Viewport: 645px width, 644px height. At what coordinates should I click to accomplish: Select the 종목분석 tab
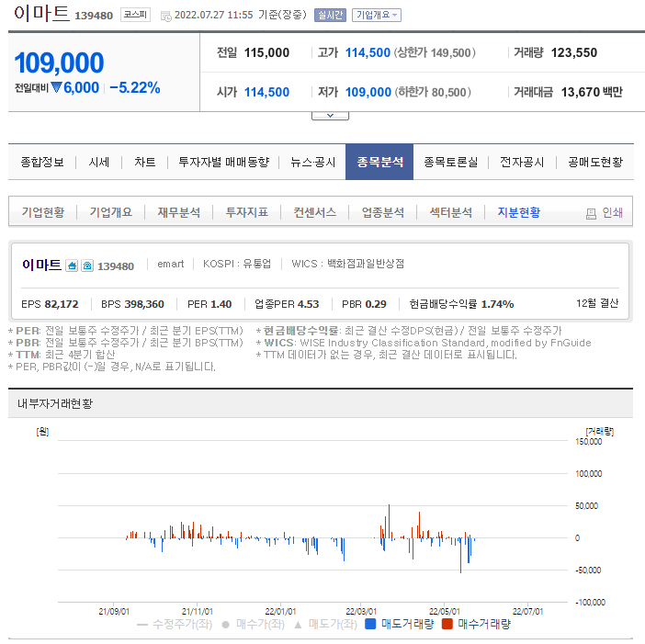pos(379,162)
